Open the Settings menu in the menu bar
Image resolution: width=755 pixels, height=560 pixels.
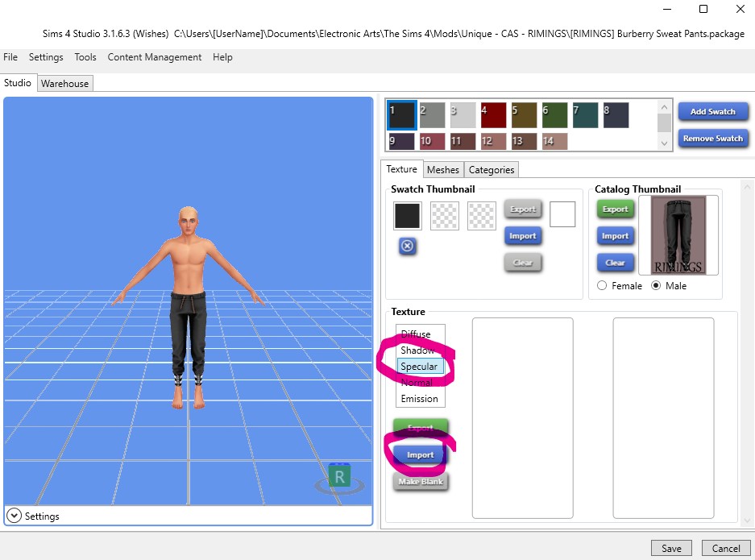pos(46,57)
